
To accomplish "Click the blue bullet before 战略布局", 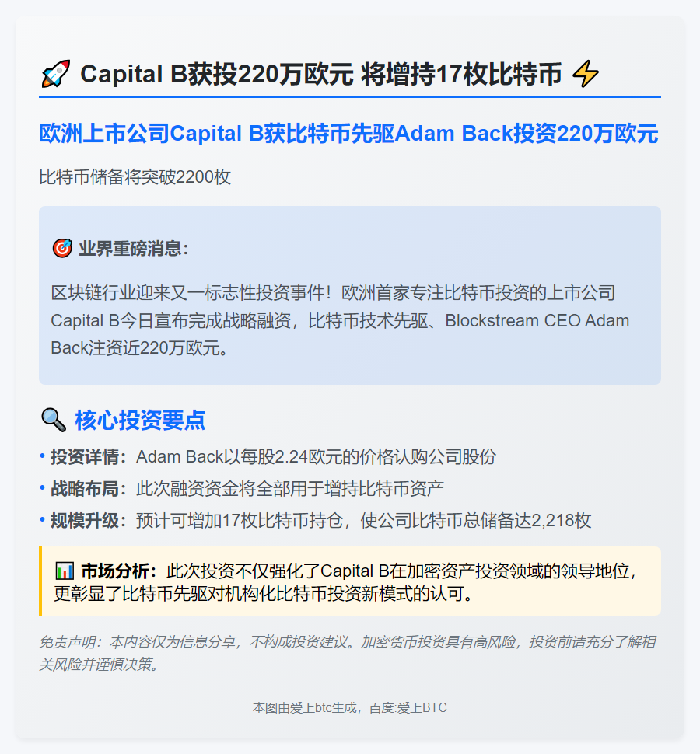I will click(42, 488).
